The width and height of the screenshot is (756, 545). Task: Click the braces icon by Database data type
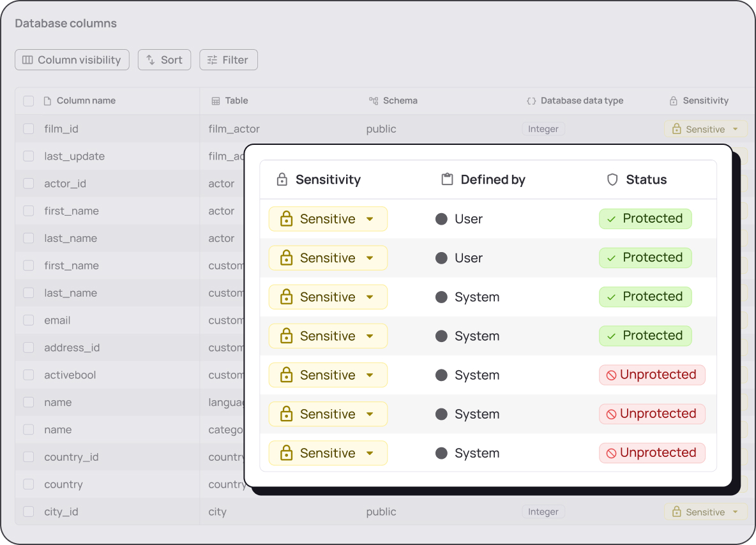531,101
